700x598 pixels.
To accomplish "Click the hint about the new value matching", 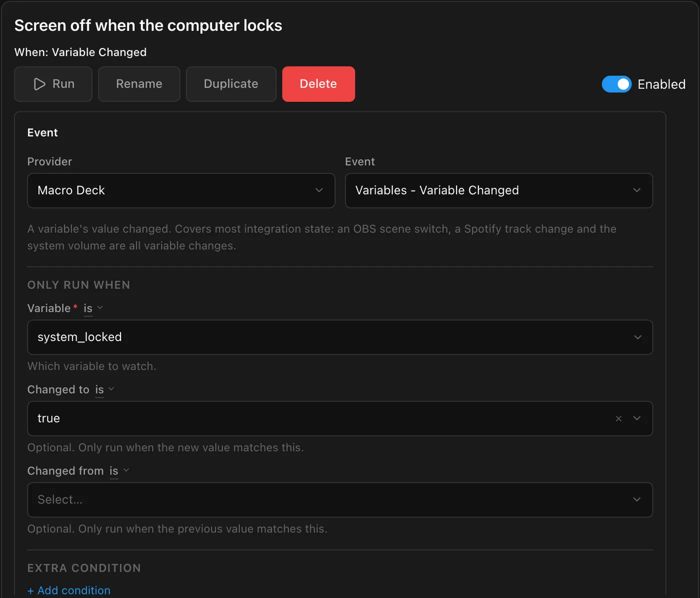I will click(165, 447).
